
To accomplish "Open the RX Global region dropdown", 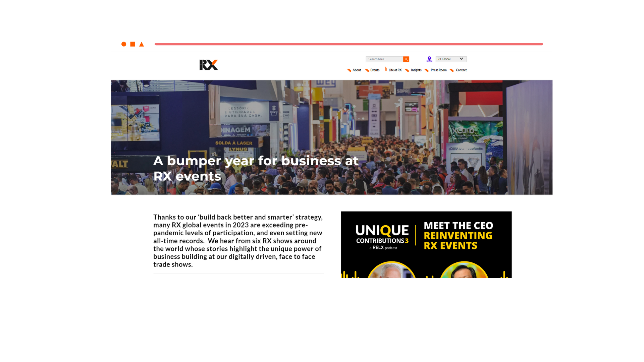I will click(x=451, y=59).
